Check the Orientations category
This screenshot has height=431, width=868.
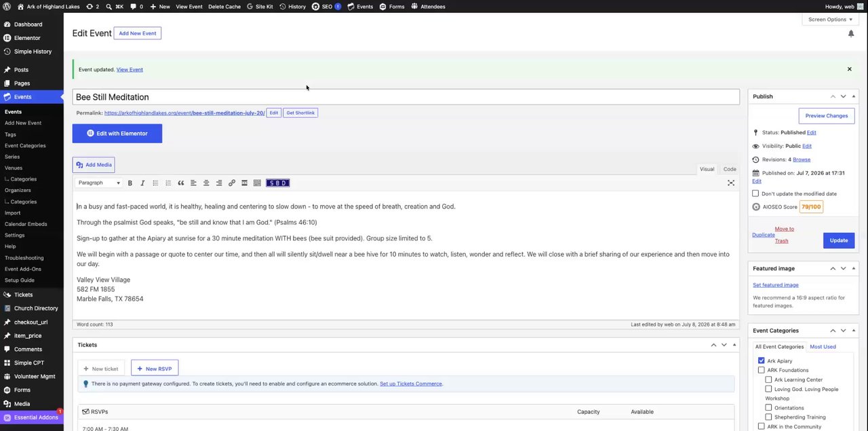[768, 408]
